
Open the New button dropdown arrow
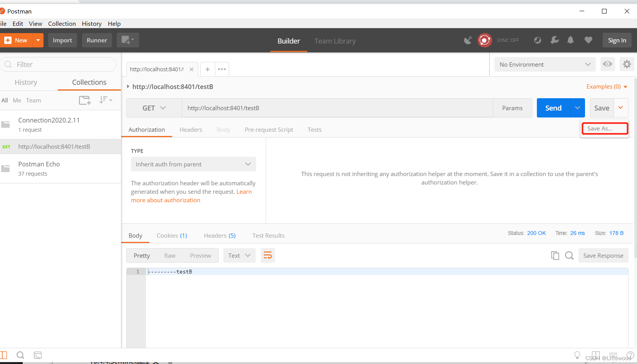tap(38, 40)
